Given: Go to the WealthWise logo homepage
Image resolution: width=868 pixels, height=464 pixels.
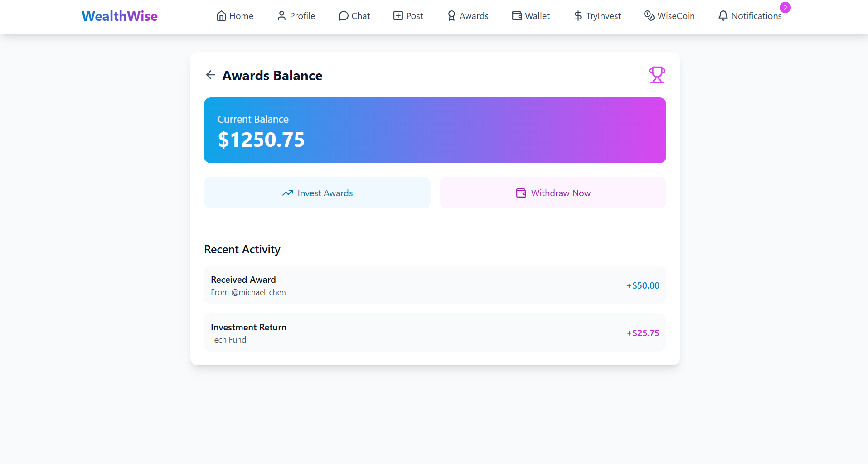Looking at the screenshot, I should click(x=120, y=16).
